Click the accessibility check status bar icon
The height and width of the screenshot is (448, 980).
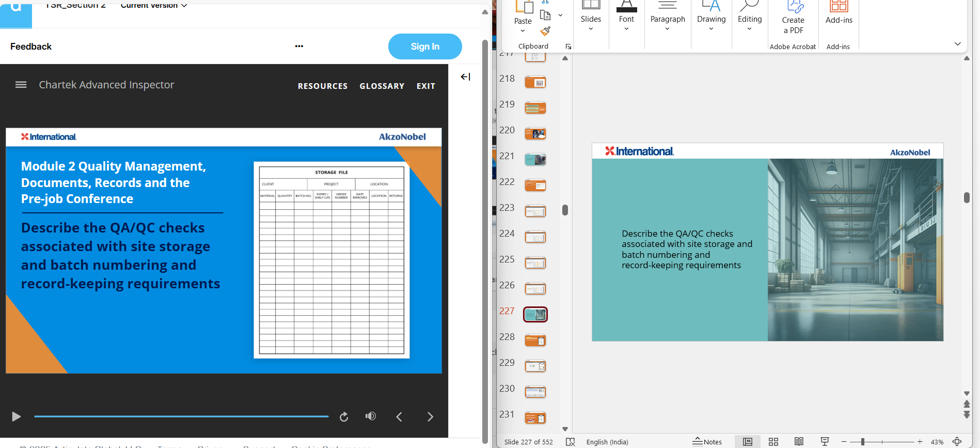tap(571, 442)
